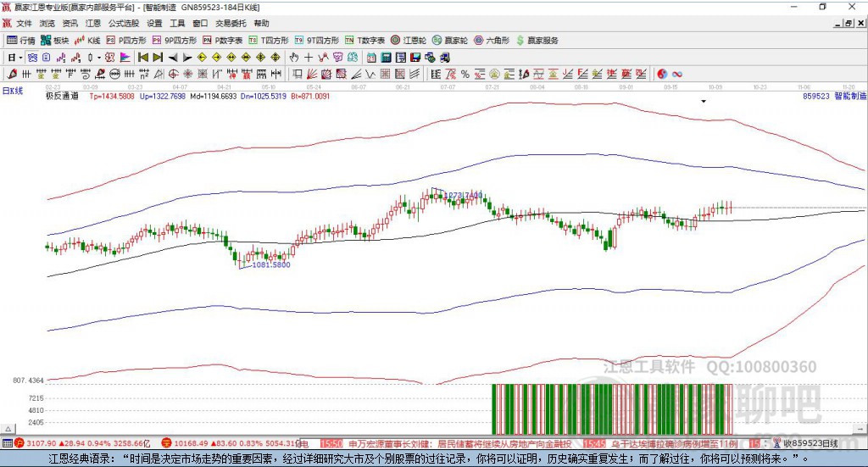Expand the candlestick style dropdown arrow
Viewport: 868px width, 467px height.
click(x=99, y=58)
